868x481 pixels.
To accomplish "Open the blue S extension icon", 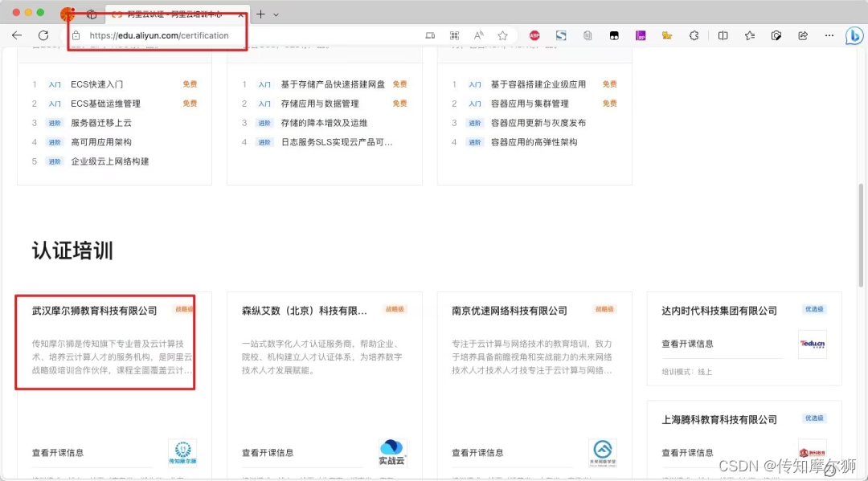I will (x=561, y=35).
